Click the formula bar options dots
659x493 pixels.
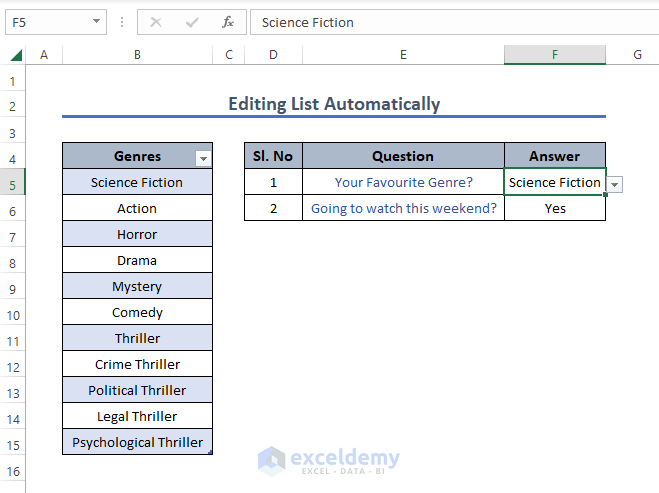pos(121,22)
